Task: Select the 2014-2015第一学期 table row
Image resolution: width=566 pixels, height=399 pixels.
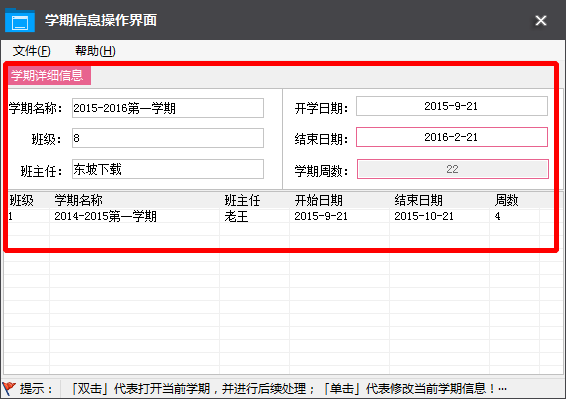Action: click(280, 216)
